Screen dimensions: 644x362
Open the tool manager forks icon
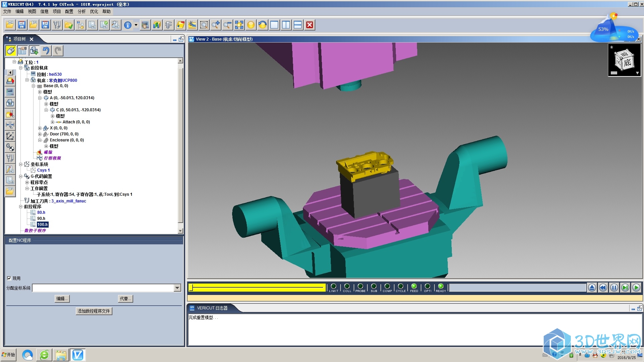[x=57, y=25]
